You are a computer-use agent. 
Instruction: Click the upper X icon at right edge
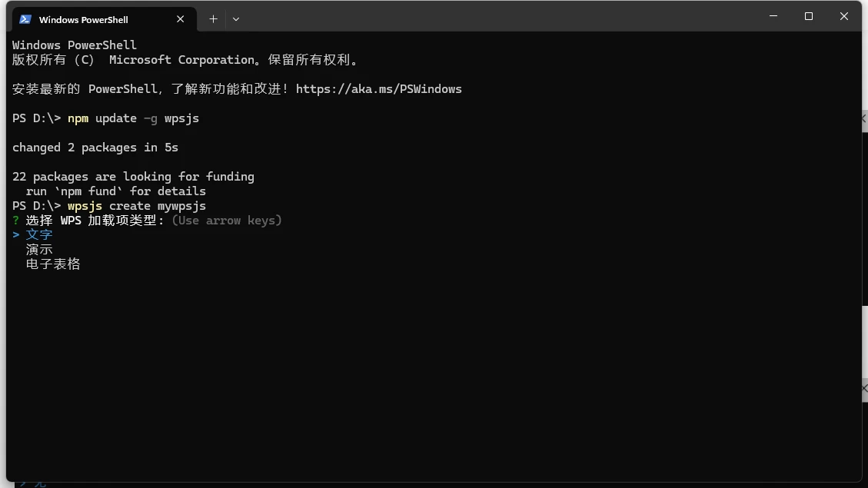click(864, 120)
